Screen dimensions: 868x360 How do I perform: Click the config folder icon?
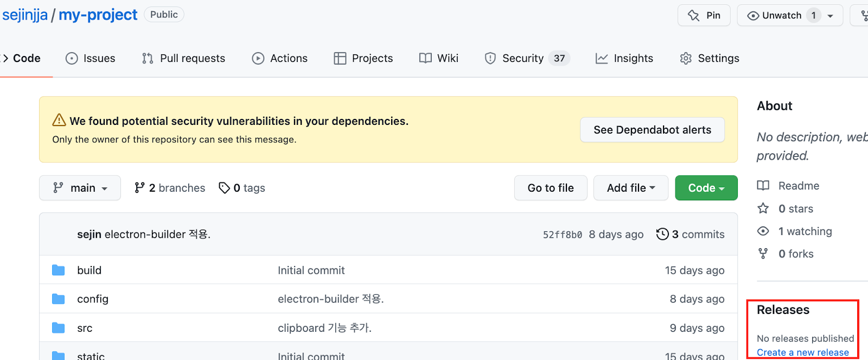coord(59,299)
